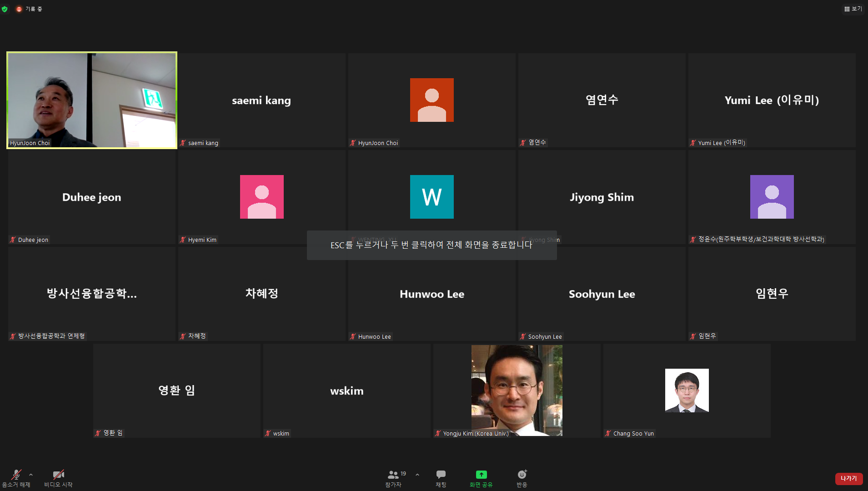
Task: Click muted mic icon beside 염연수 label
Action: 523,142
